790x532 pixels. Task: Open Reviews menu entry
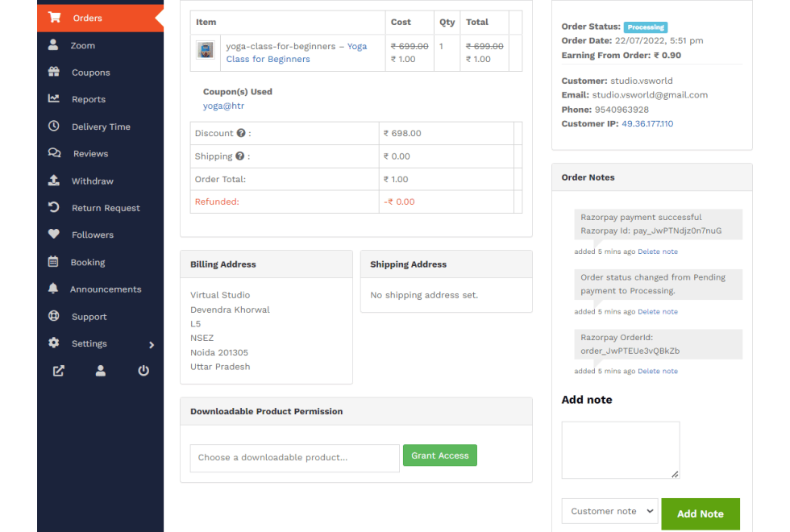click(x=100, y=154)
